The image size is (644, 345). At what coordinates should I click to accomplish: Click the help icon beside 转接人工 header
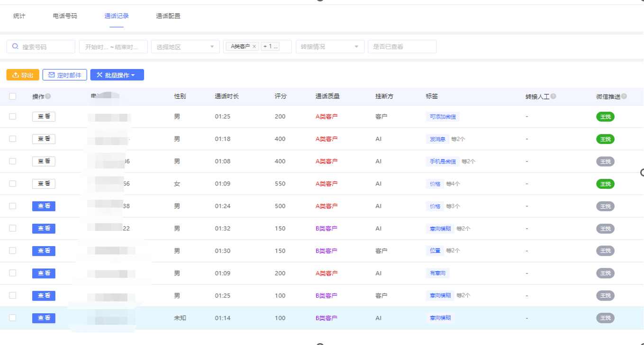[x=553, y=97]
